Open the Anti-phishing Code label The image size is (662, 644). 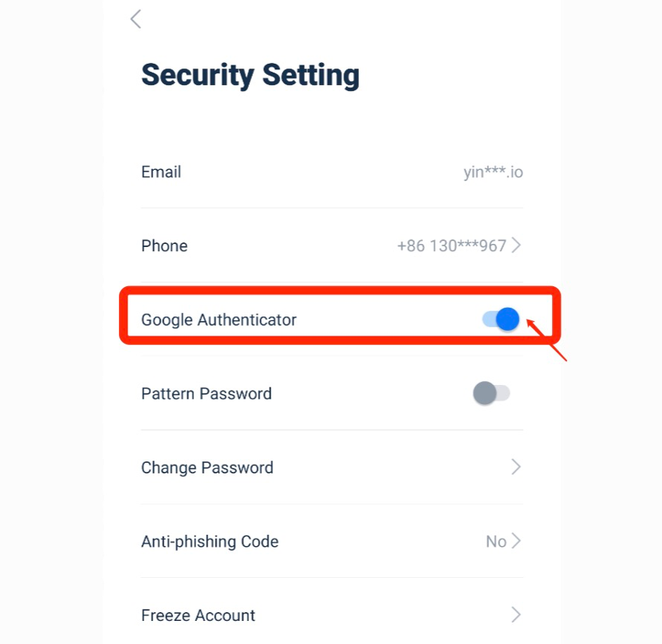click(x=210, y=542)
